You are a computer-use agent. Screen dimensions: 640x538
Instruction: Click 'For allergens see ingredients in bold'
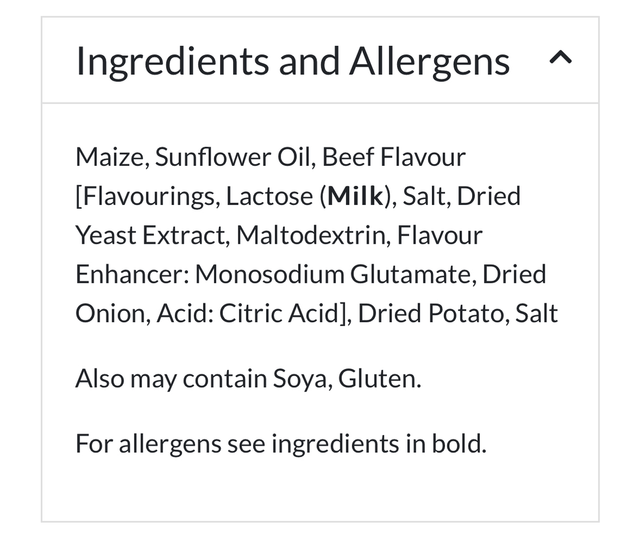coord(280,442)
